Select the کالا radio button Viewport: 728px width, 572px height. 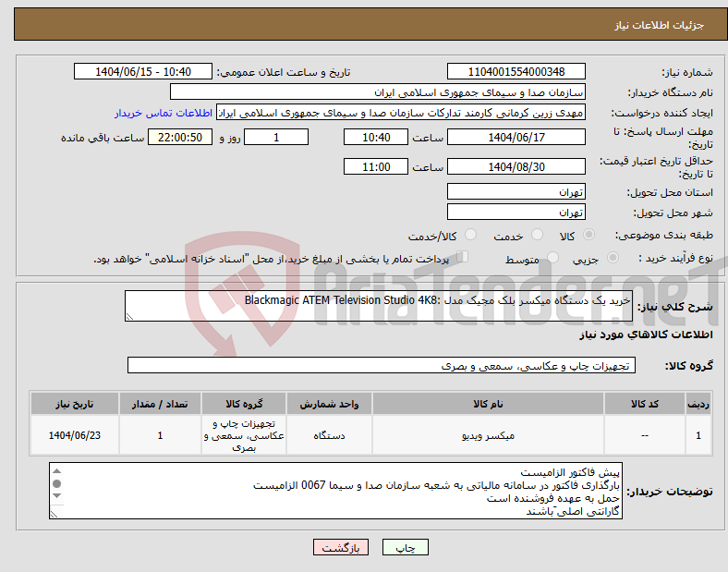(588, 235)
